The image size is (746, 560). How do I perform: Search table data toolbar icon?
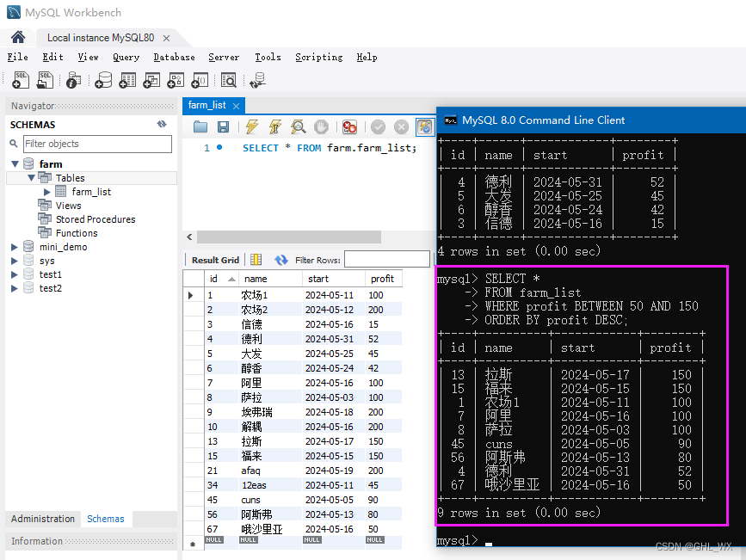pos(229,80)
